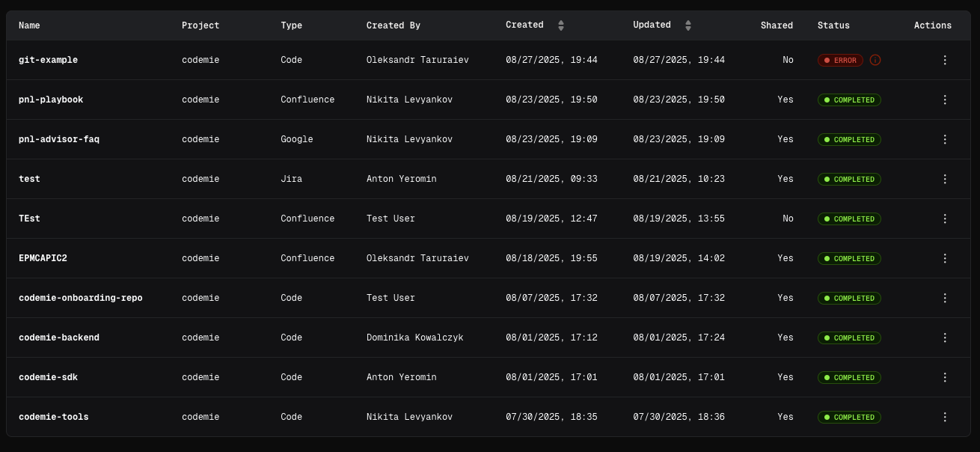The image size is (980, 452).
Task: Open kebab menu for codemie-backend
Action: [x=945, y=338]
